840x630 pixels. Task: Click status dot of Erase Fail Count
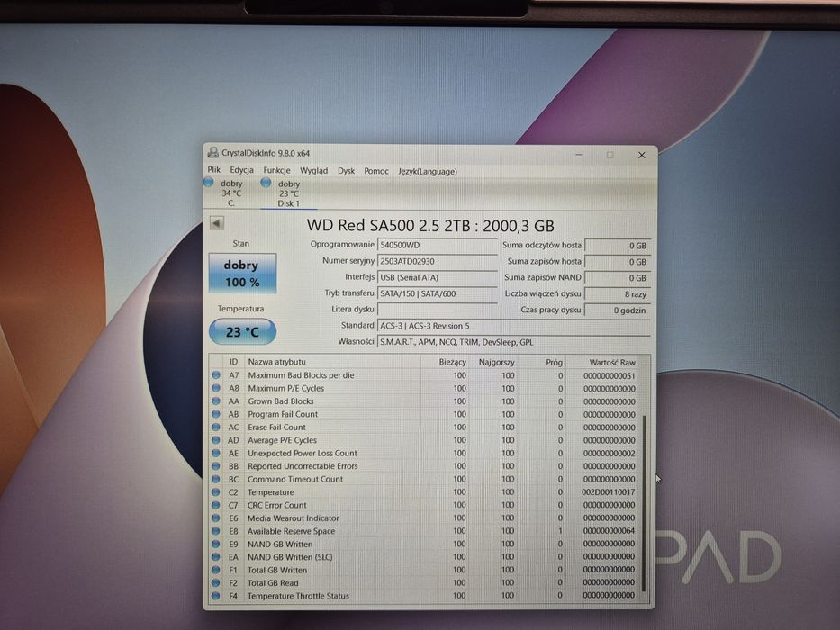[216, 427]
